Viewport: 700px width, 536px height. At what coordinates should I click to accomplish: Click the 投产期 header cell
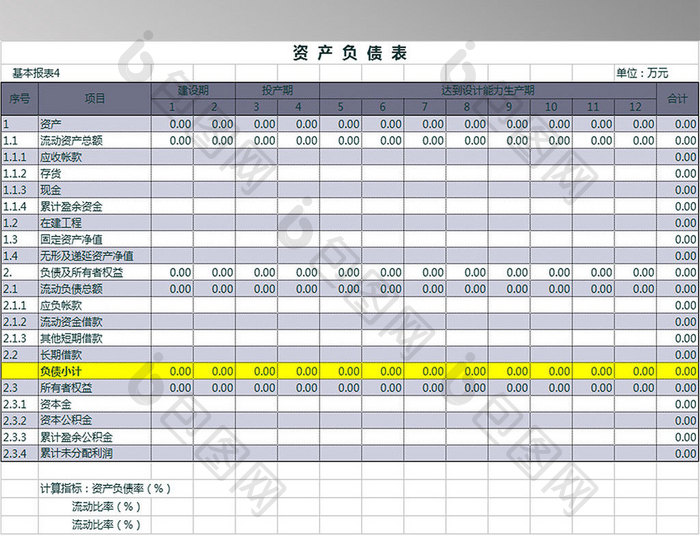click(277, 90)
